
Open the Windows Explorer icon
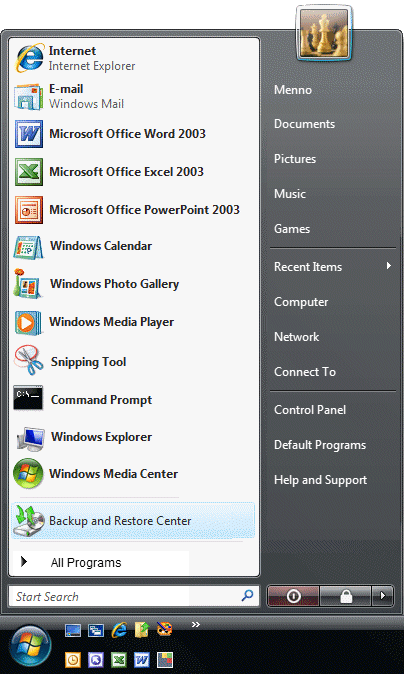pyautogui.click(x=30, y=438)
